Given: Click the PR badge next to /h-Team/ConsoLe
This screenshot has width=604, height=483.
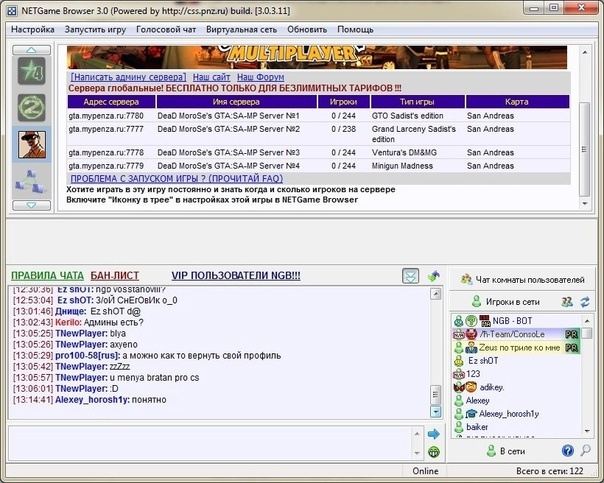Looking at the screenshot, I should coord(572,334).
